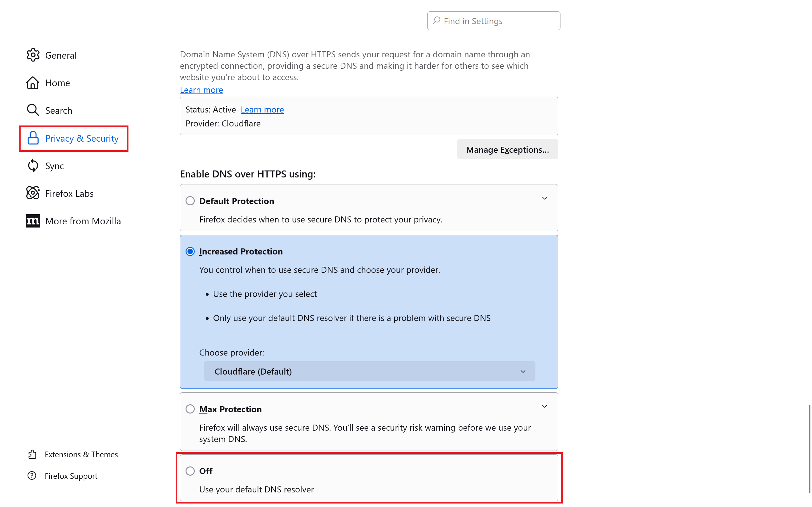Open Firefox Labs via its icon

point(33,193)
